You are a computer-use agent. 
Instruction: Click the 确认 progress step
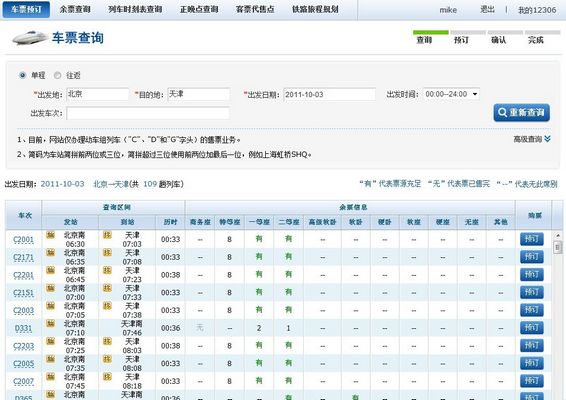pyautogui.click(x=498, y=40)
